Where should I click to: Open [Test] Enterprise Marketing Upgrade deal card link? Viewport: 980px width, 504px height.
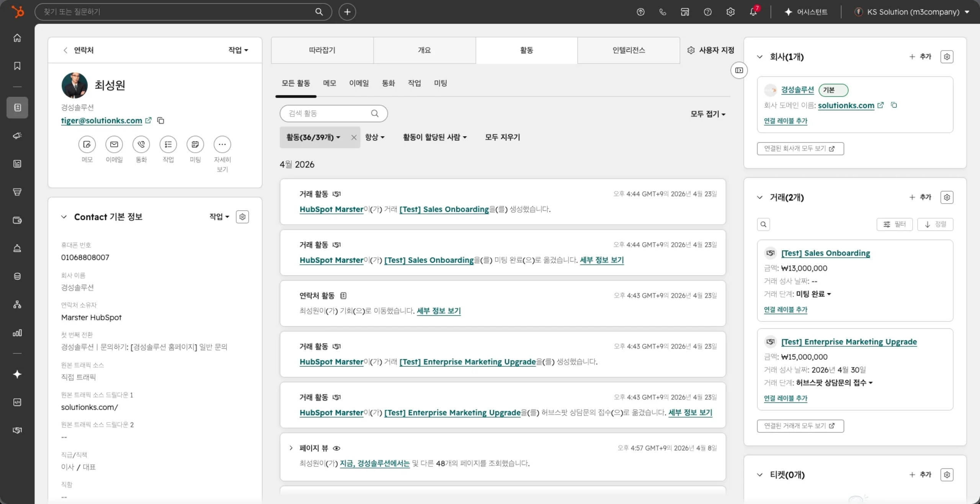849,342
